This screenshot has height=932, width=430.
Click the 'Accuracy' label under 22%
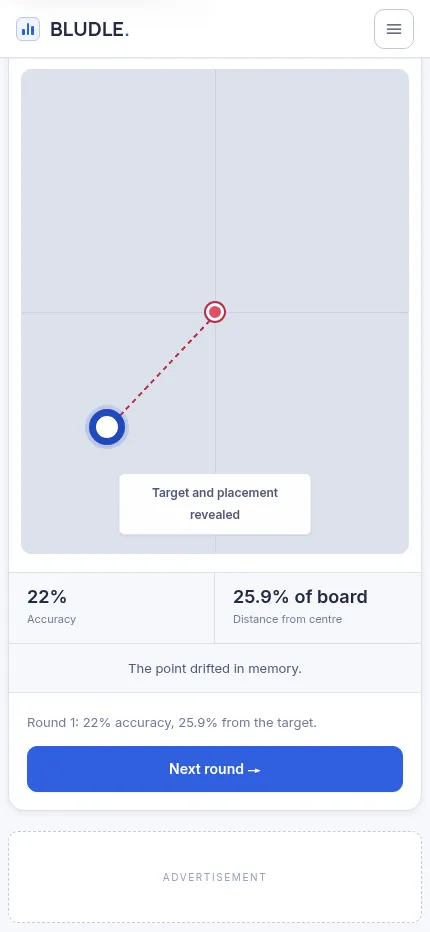(52, 619)
